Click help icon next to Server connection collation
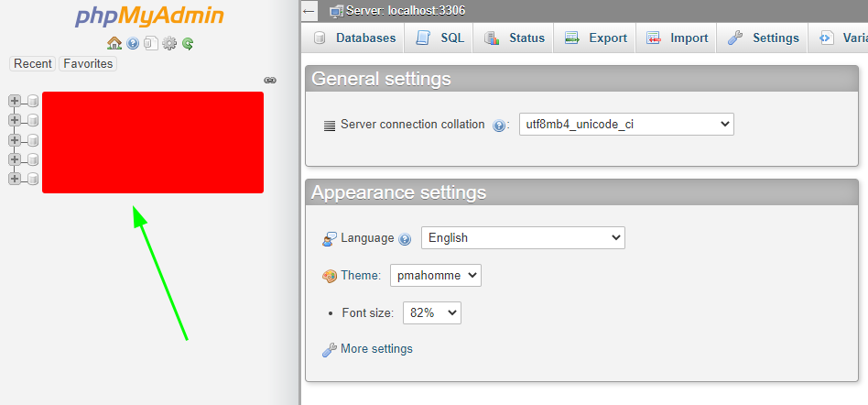Screen dimensions: 868x405 499,126
